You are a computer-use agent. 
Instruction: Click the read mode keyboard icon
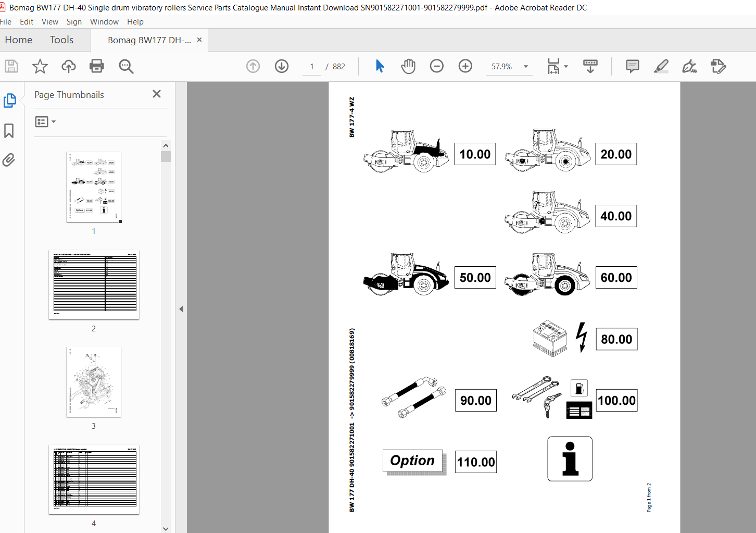pos(590,66)
